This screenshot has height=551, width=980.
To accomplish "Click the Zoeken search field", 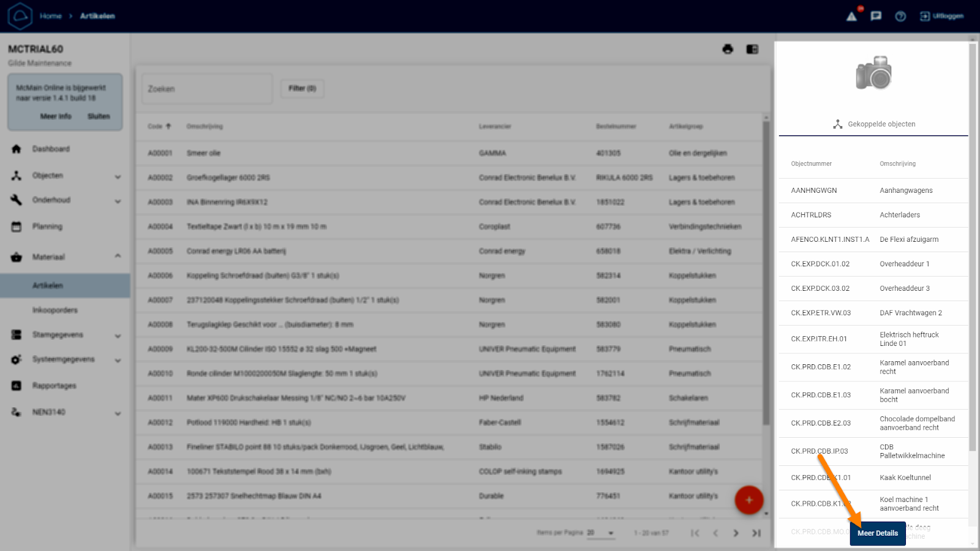I will (x=207, y=89).
